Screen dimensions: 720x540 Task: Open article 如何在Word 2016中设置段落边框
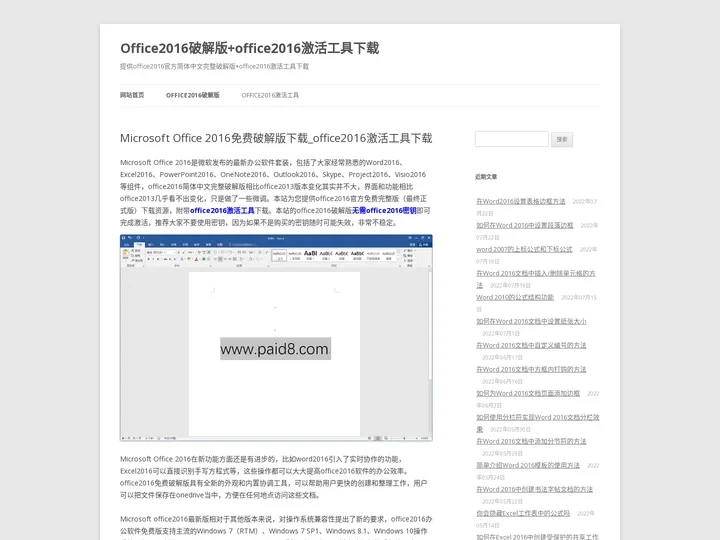[x=525, y=225]
